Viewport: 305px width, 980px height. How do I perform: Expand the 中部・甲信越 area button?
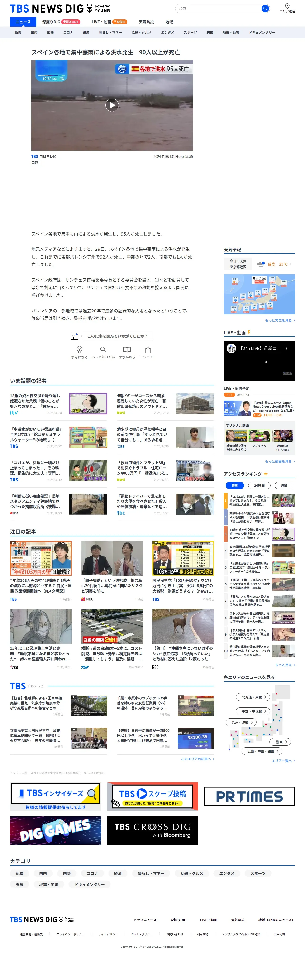tap(253, 711)
